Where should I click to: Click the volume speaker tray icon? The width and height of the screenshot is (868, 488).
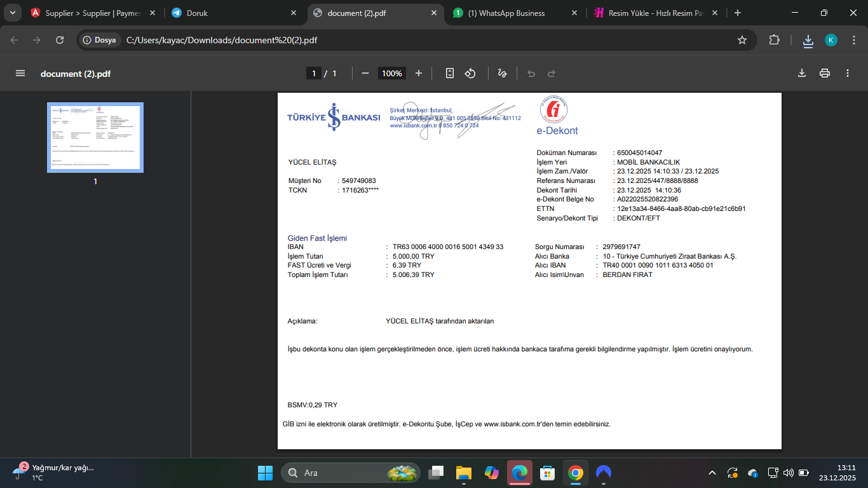click(789, 473)
